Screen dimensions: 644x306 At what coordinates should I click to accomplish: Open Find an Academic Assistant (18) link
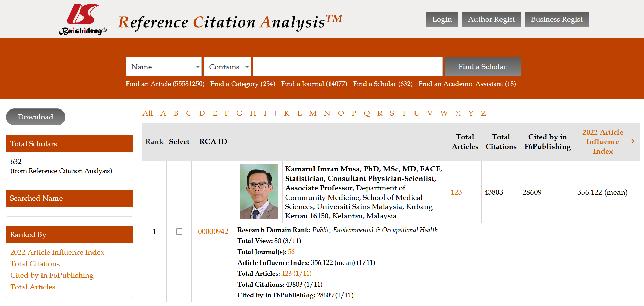pos(467,84)
